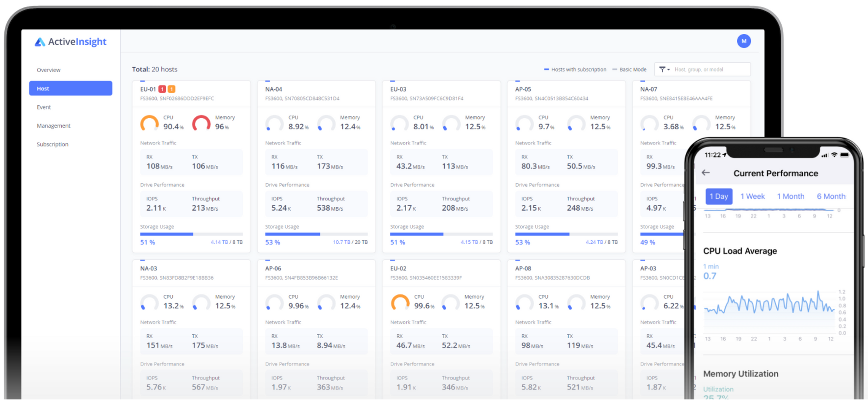This screenshot has width=868, height=409.
Task: Click the NA-03 Memory gauge icon
Action: tap(201, 303)
